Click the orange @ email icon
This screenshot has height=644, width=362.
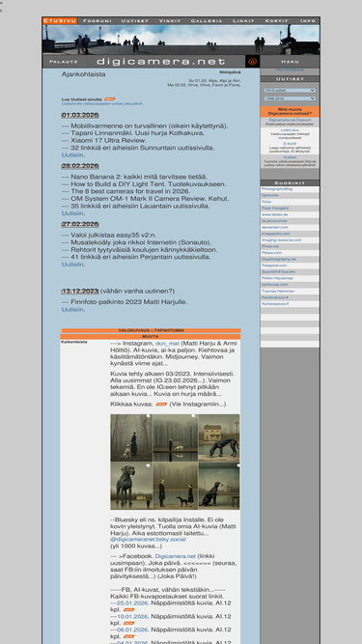[x=252, y=62]
